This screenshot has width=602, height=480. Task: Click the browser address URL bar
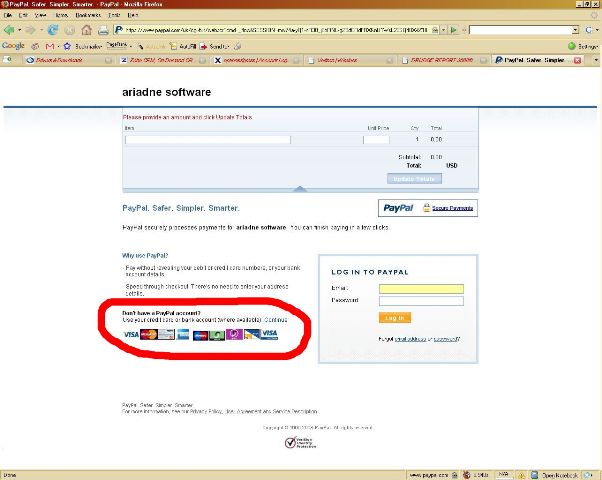pos(277,30)
